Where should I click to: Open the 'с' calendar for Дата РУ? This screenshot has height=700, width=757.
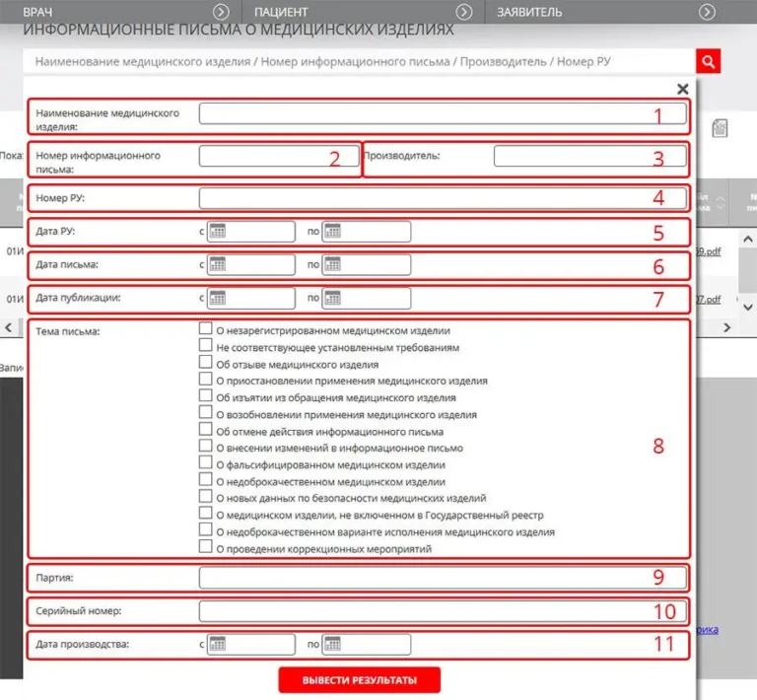click(218, 232)
